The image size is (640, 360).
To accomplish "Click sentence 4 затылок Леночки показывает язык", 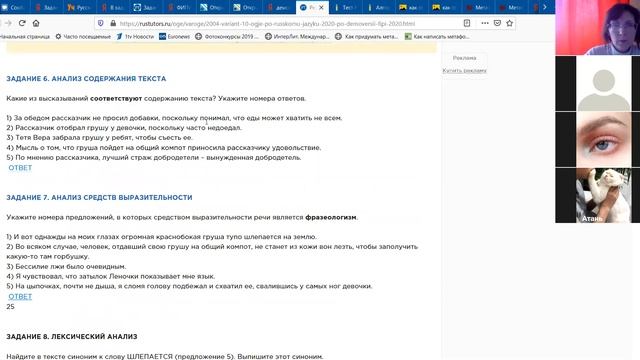I will (x=111, y=276).
